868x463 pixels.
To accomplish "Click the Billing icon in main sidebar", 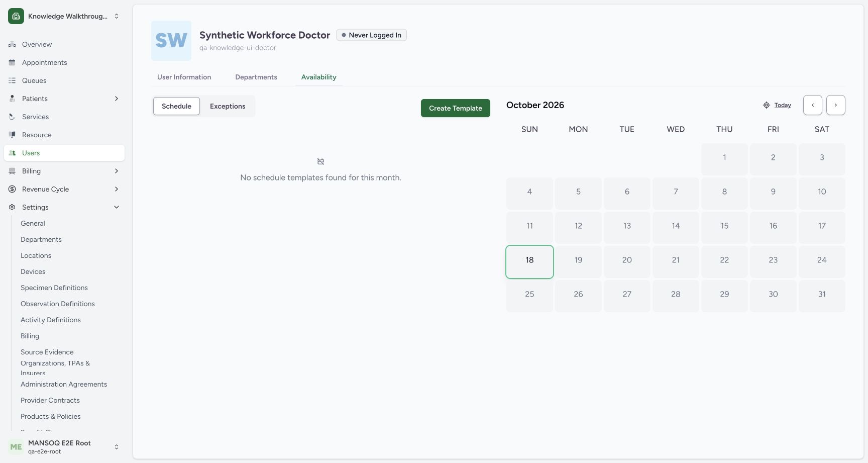I will click(x=12, y=171).
